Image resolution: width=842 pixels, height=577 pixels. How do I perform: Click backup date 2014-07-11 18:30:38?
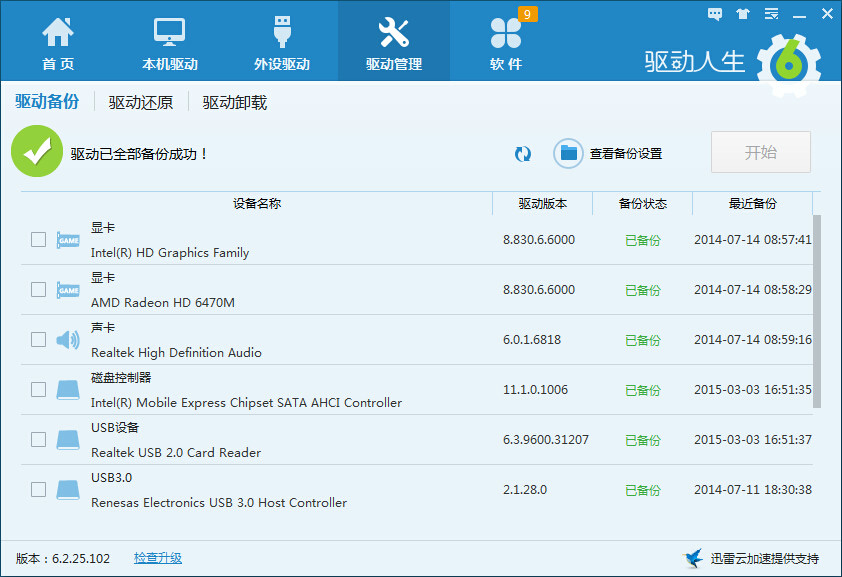point(752,490)
